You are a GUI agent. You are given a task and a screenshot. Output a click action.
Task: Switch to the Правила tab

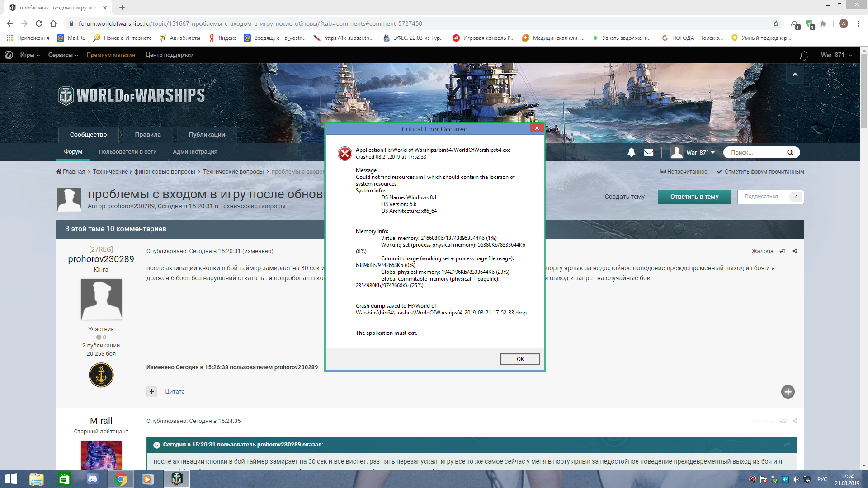pos(148,135)
